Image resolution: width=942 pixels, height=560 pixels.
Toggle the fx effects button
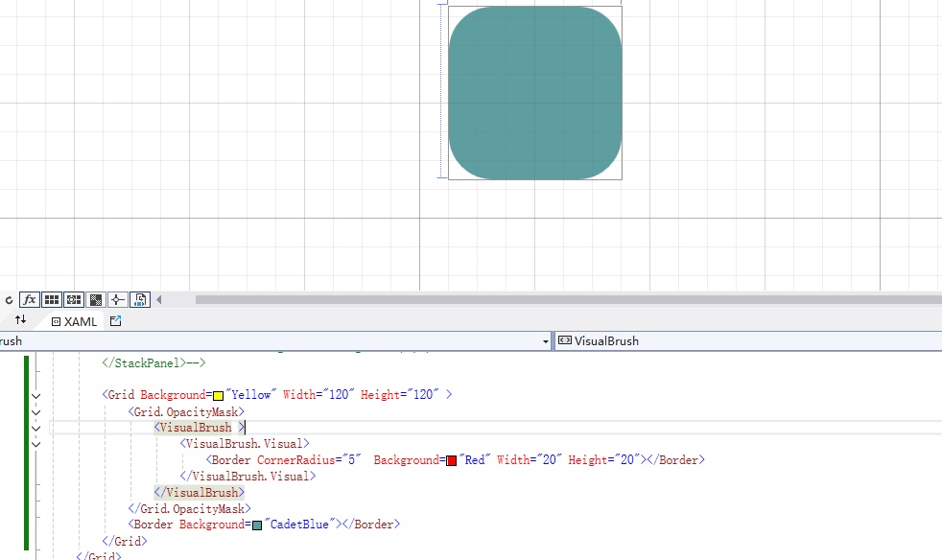tap(30, 299)
